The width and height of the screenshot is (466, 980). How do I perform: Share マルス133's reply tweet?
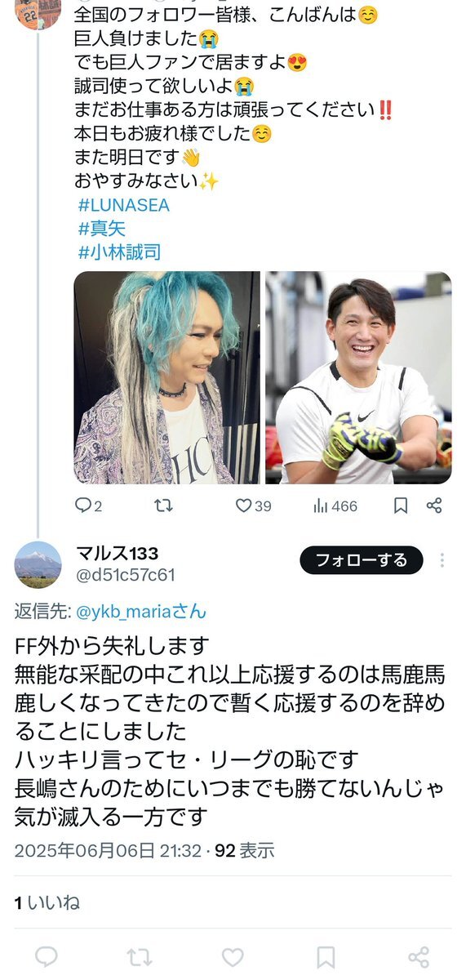tap(419, 956)
